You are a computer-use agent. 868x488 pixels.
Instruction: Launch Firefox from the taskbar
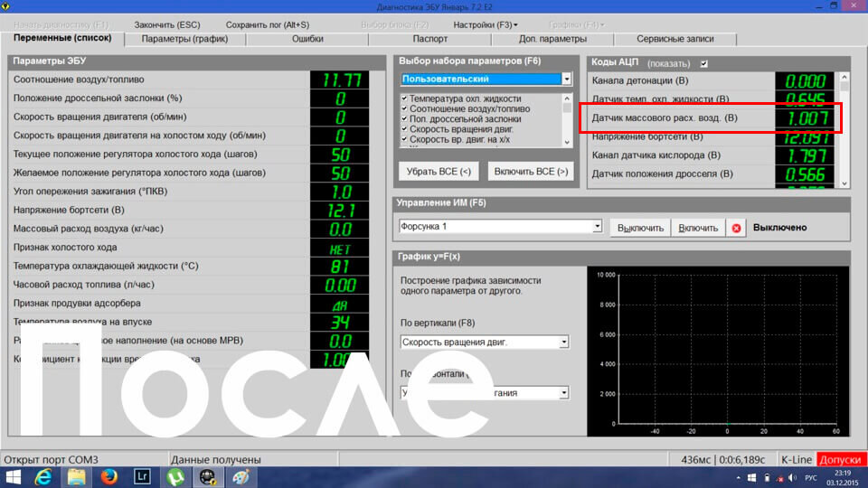pos(109,477)
